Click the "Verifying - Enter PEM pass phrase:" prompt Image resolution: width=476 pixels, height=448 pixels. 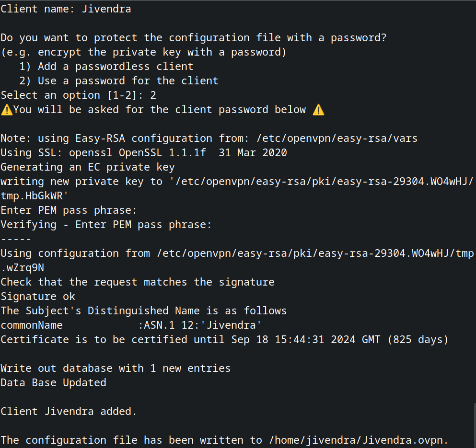pyautogui.click(x=106, y=225)
